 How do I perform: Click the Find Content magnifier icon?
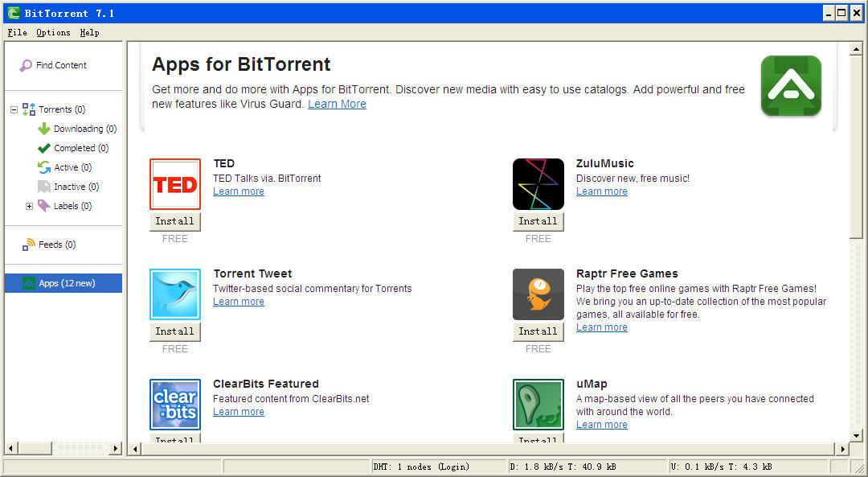coord(26,66)
